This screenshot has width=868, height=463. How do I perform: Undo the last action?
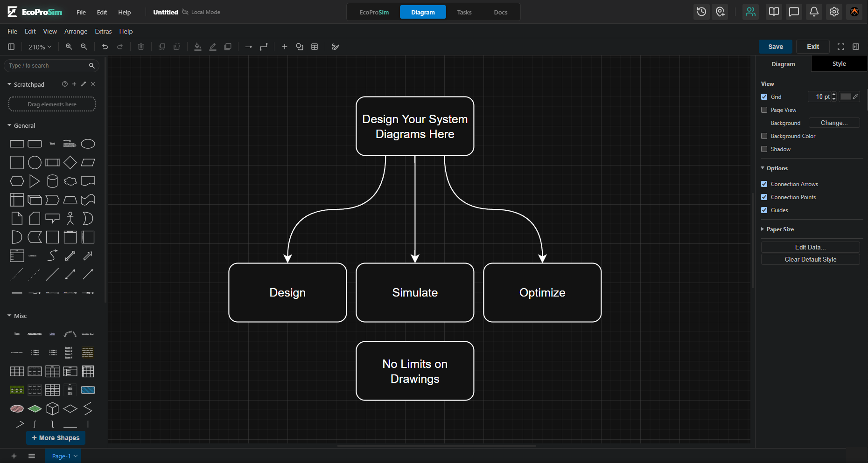coord(105,47)
